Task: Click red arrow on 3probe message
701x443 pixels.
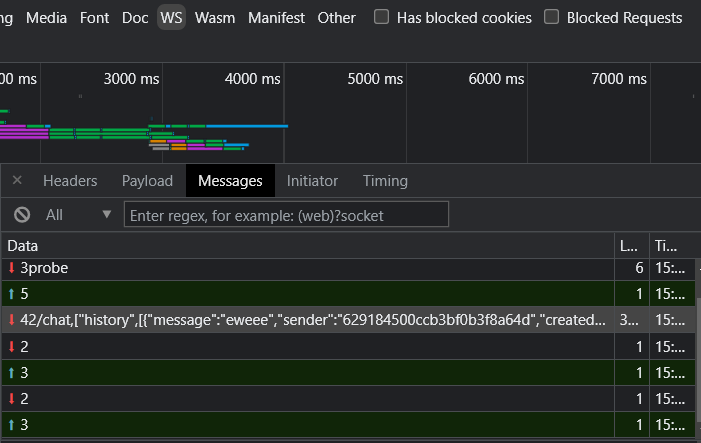Action: [x=12, y=268]
